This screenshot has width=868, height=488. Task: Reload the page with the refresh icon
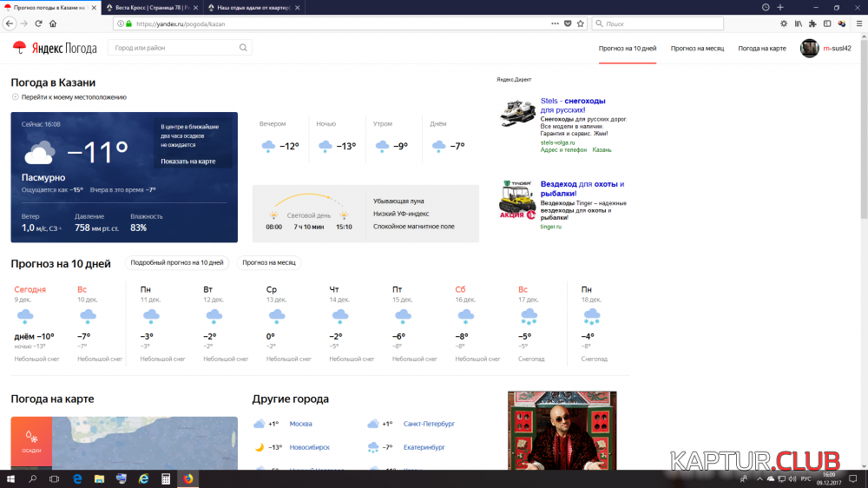pos(38,23)
